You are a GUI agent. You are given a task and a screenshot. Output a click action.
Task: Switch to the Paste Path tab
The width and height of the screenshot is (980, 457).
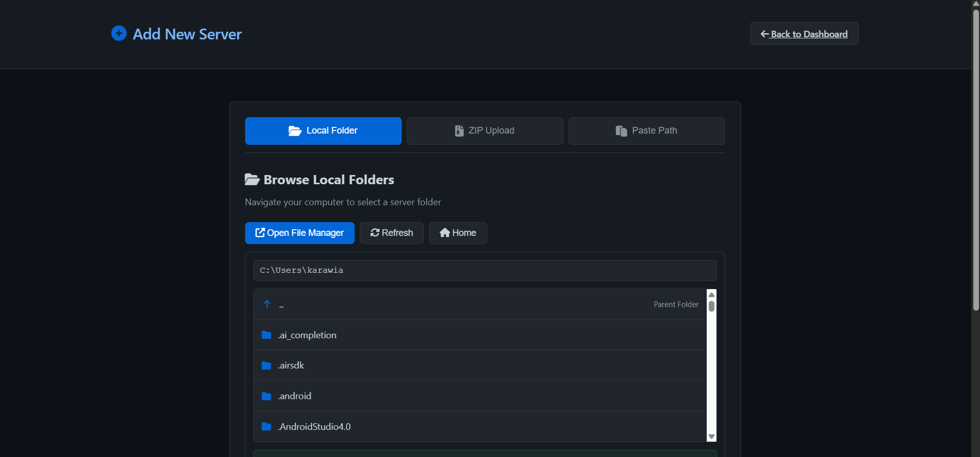tap(646, 131)
